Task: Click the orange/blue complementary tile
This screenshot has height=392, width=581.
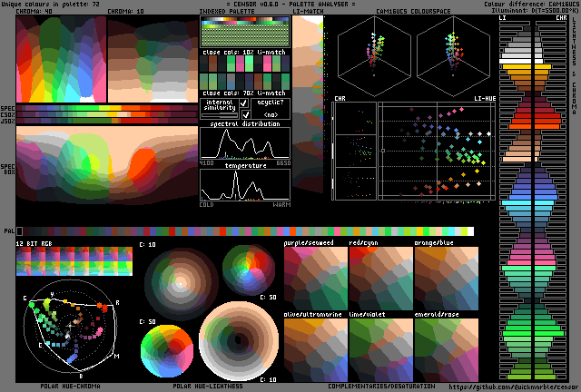Action: point(447,279)
